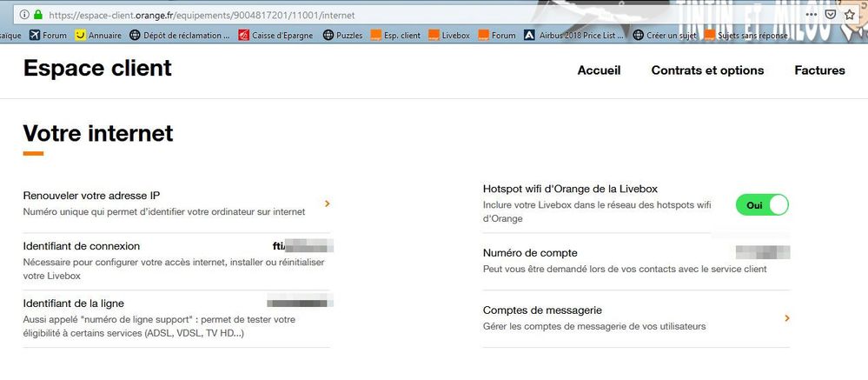The height and width of the screenshot is (380, 868).
Task: Open Comptes de messagerie
Action: (x=637, y=318)
